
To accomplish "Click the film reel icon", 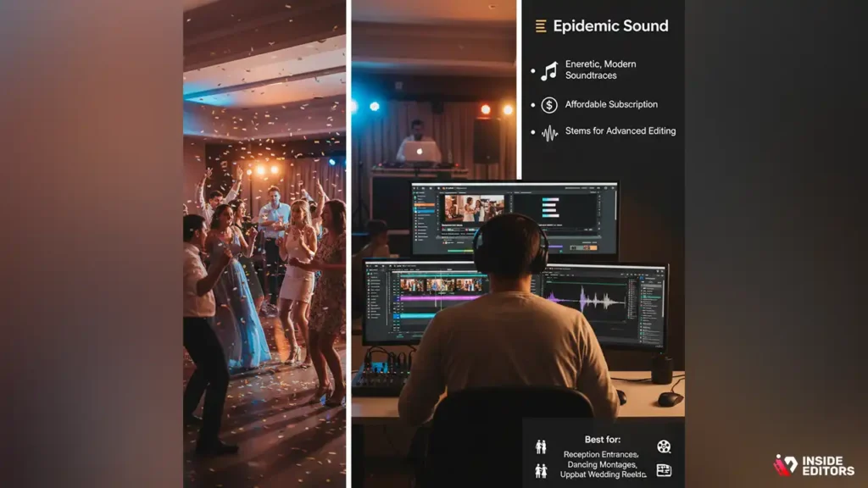I will [664, 446].
